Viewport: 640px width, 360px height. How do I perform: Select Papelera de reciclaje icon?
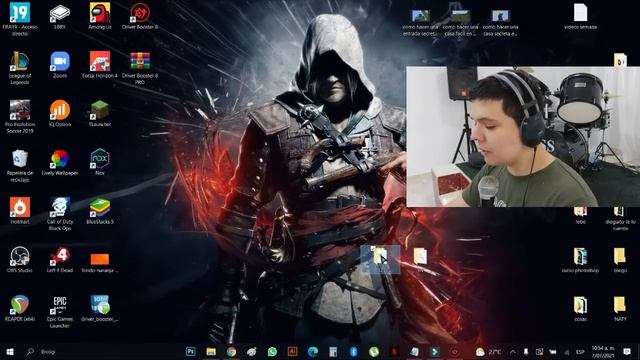coord(20,165)
